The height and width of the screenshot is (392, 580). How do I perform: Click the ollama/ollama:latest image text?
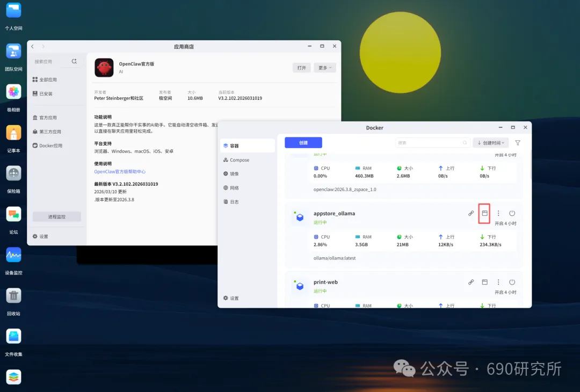pyautogui.click(x=335, y=258)
